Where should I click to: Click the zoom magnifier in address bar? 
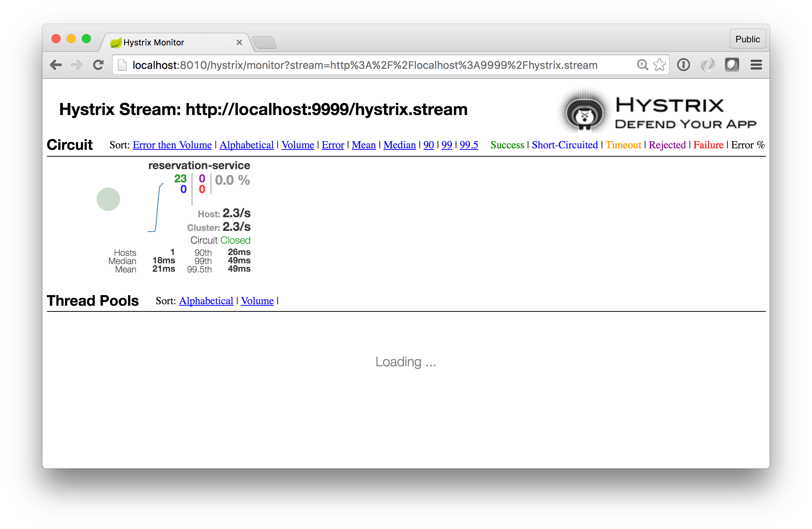642,65
